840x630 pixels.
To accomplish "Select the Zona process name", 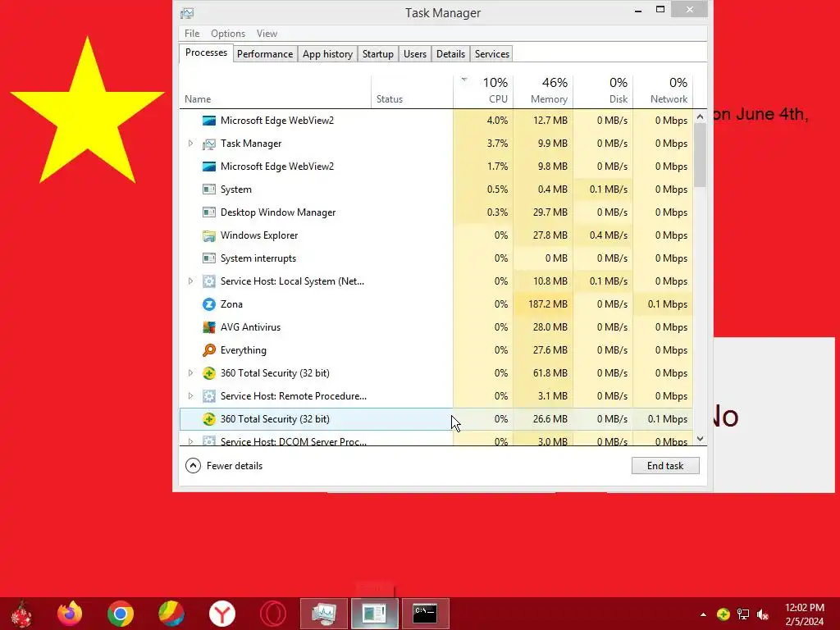I will (x=231, y=304).
